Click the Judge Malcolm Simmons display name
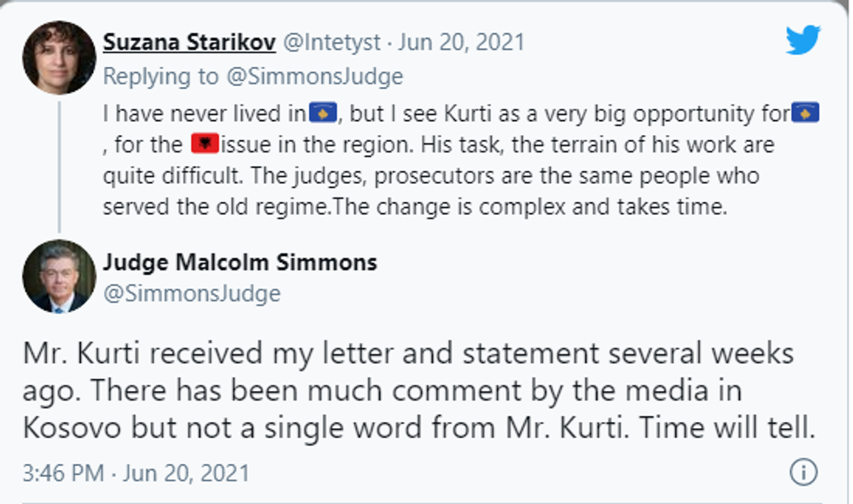 coord(239,261)
